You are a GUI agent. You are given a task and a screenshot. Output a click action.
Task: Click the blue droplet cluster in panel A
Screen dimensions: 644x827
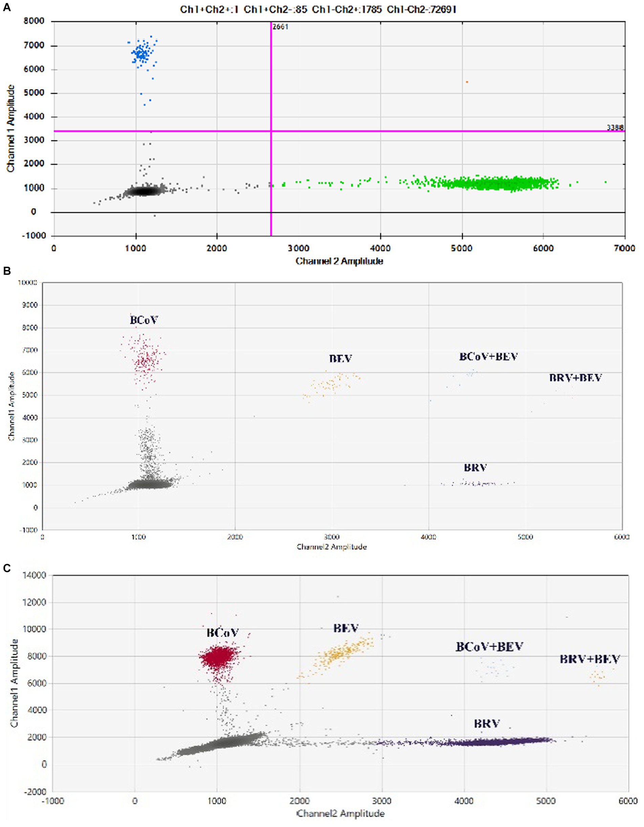pyautogui.click(x=142, y=54)
